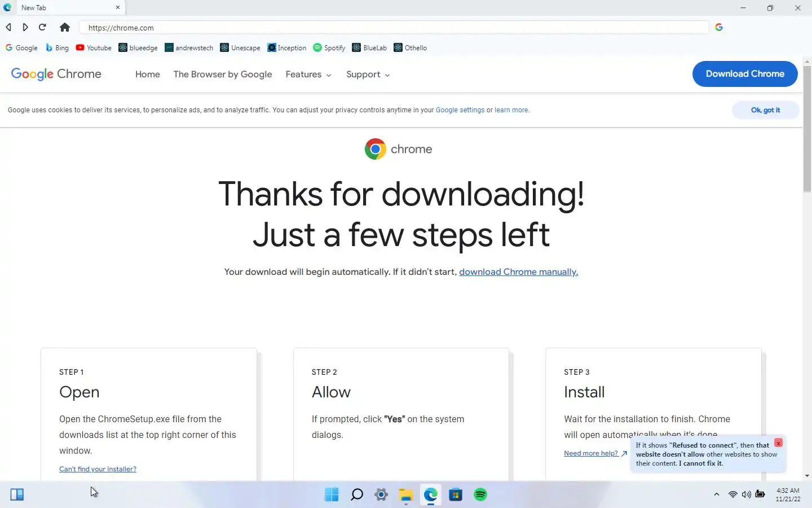
Task: Open the Google settings link
Action: pos(460,110)
